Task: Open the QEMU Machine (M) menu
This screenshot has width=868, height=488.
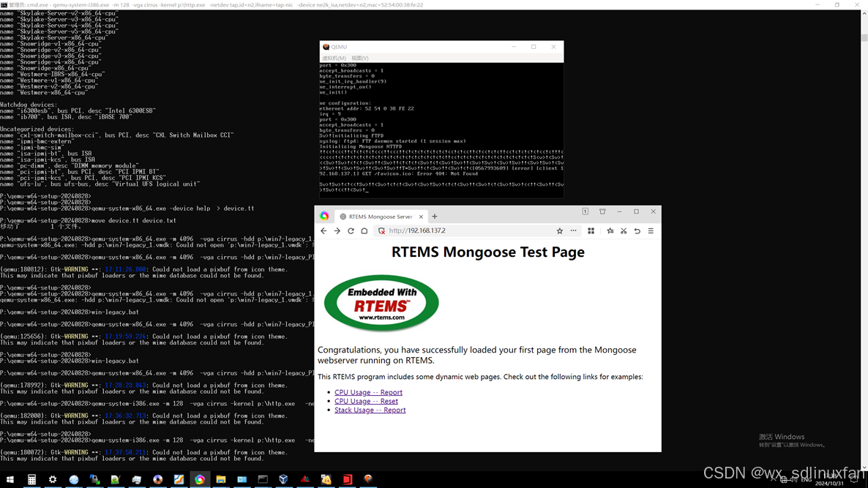Action: (334, 58)
